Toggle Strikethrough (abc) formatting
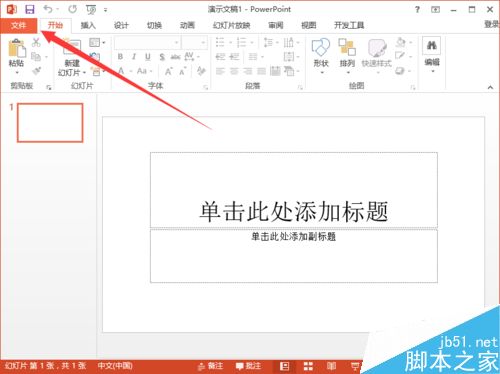500x374 pixels. tap(175, 57)
